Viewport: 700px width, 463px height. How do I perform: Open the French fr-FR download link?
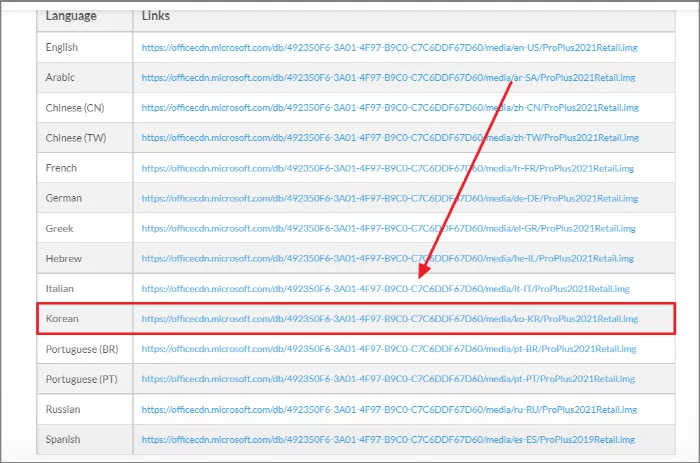pos(388,168)
